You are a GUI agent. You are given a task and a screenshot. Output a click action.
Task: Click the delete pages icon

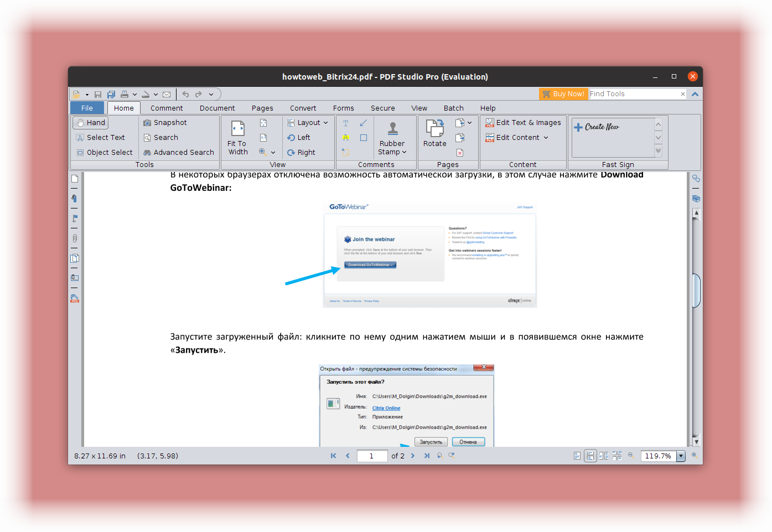pyautogui.click(x=460, y=153)
